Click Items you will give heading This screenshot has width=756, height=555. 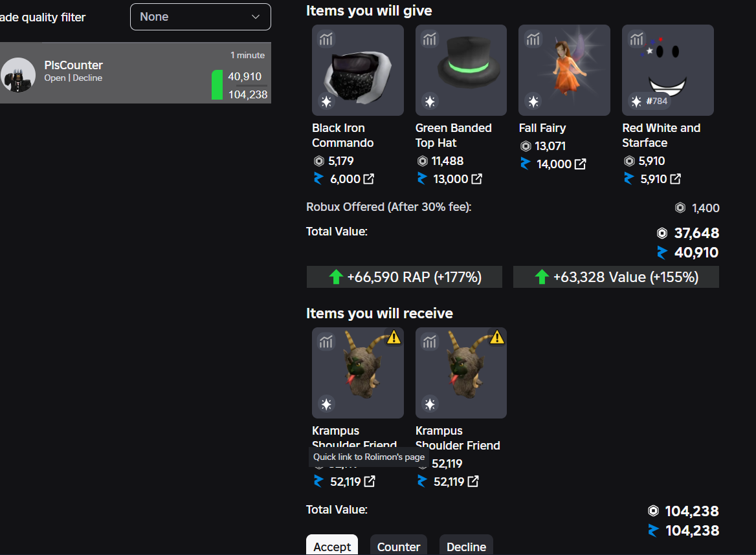(369, 10)
